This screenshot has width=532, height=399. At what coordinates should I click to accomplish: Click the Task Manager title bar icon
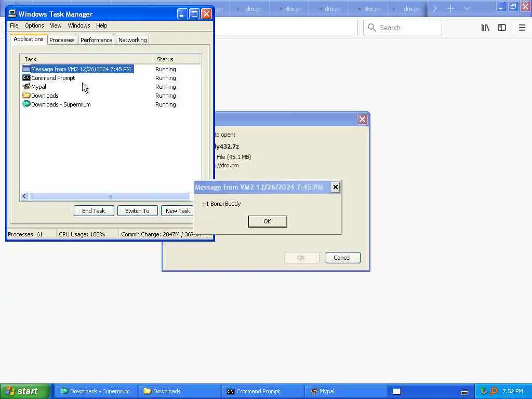[12, 14]
